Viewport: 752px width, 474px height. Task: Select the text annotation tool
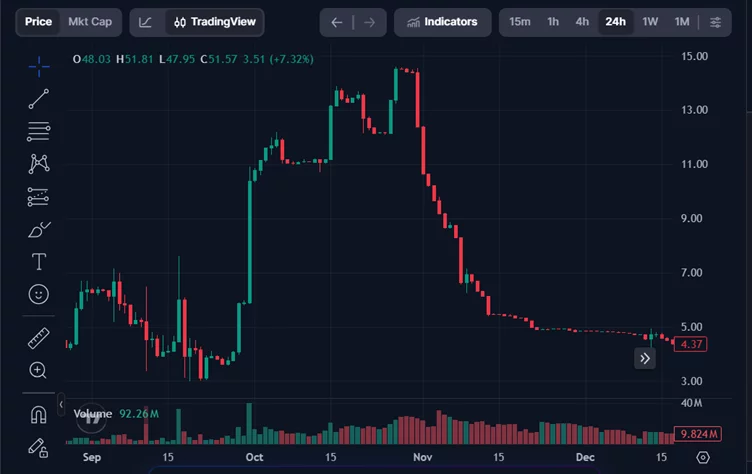point(39,262)
